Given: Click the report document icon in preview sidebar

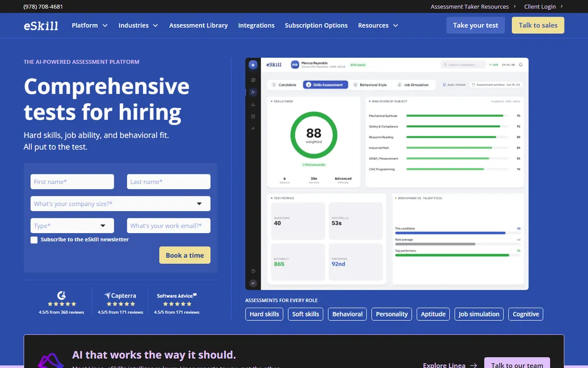Looking at the screenshot, I should click(x=253, y=116).
